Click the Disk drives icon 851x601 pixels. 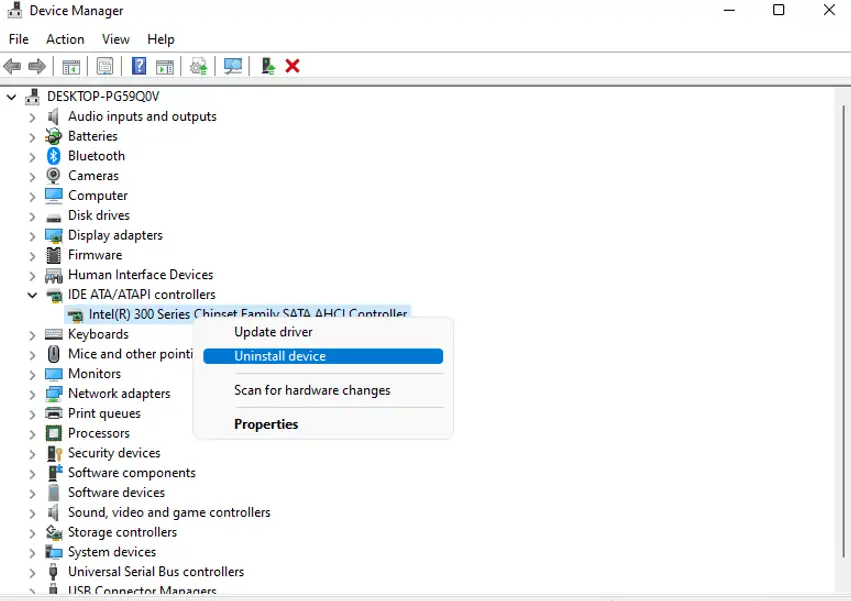click(x=53, y=217)
